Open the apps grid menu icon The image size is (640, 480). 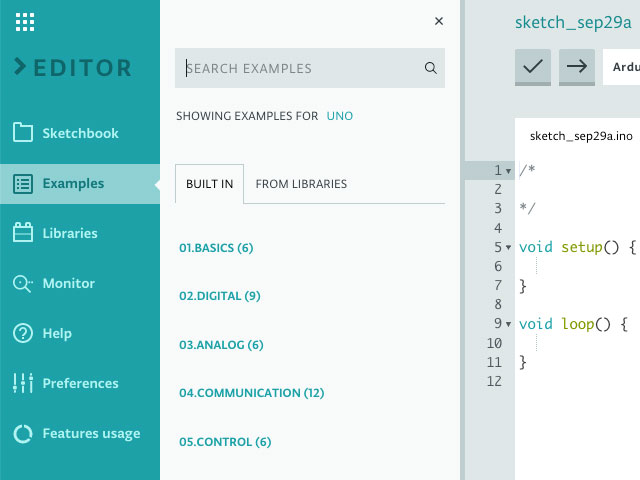point(26,21)
